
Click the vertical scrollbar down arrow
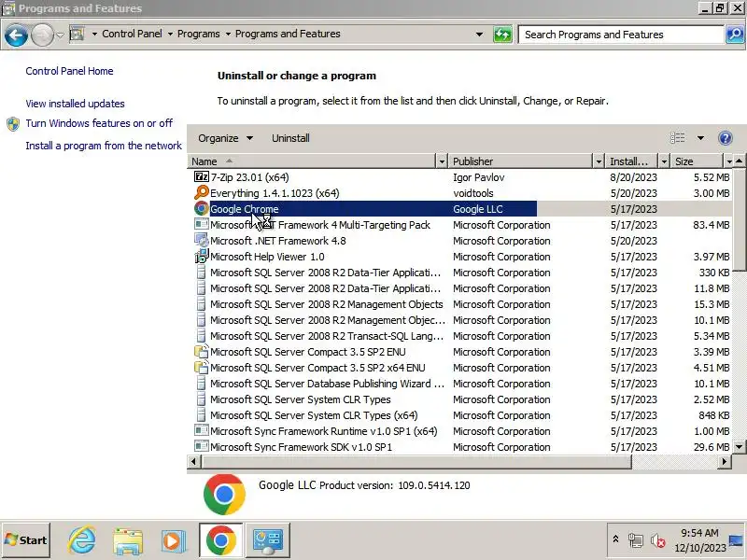(x=739, y=447)
